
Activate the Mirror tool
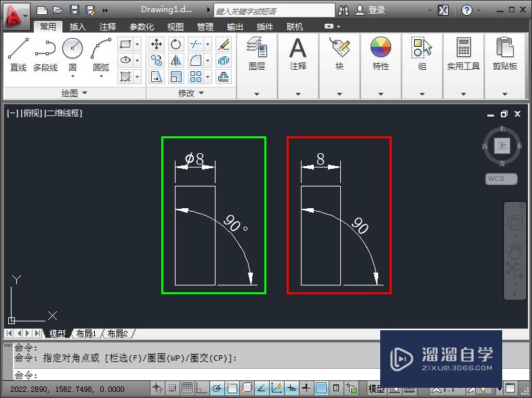[x=176, y=60]
